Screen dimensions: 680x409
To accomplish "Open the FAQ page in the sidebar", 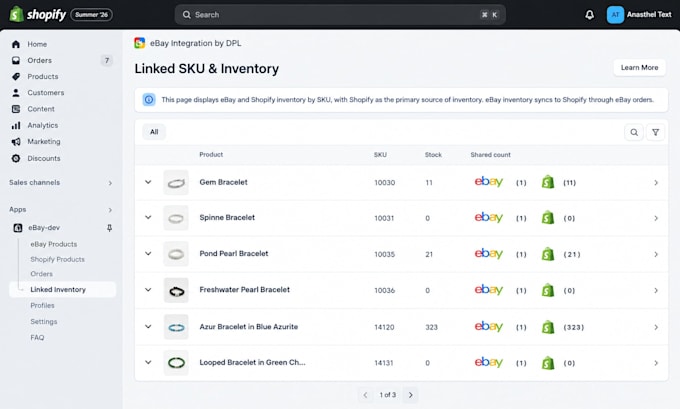I will pyautogui.click(x=37, y=337).
